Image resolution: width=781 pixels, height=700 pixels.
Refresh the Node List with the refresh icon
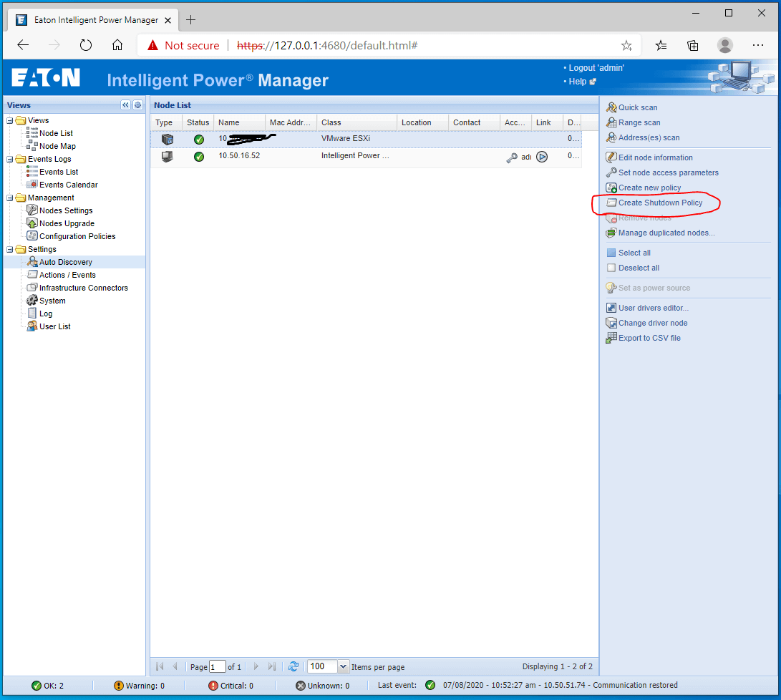[x=294, y=666]
